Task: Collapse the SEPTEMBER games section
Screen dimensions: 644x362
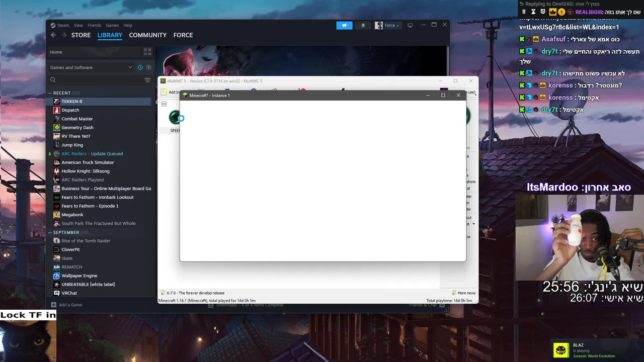Action: click(x=50, y=233)
